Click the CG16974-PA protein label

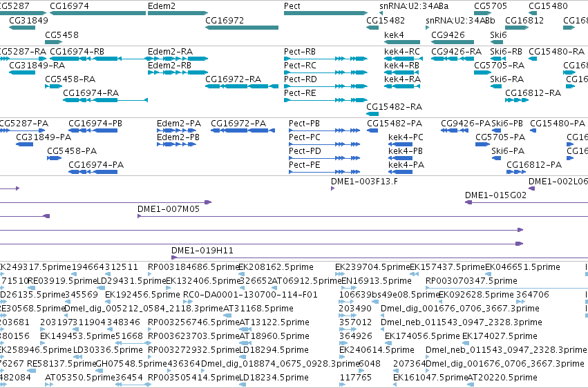tap(96, 165)
